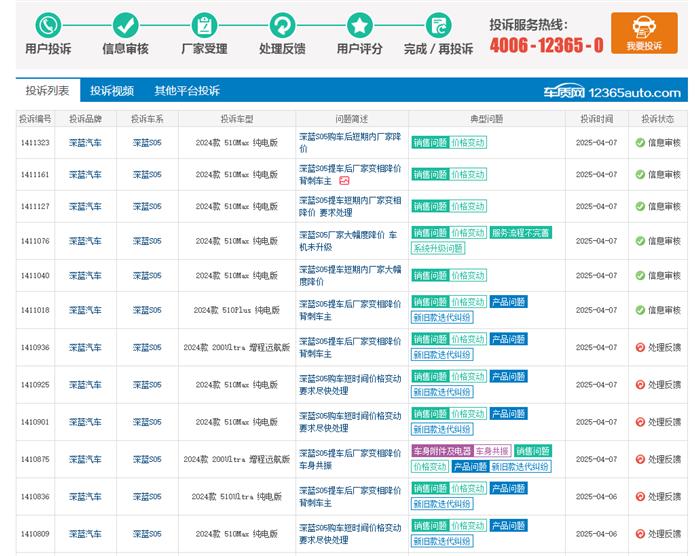The width and height of the screenshot is (700, 556).
Task: Click 销售问题 tag in row 1411040
Action: pos(430,276)
